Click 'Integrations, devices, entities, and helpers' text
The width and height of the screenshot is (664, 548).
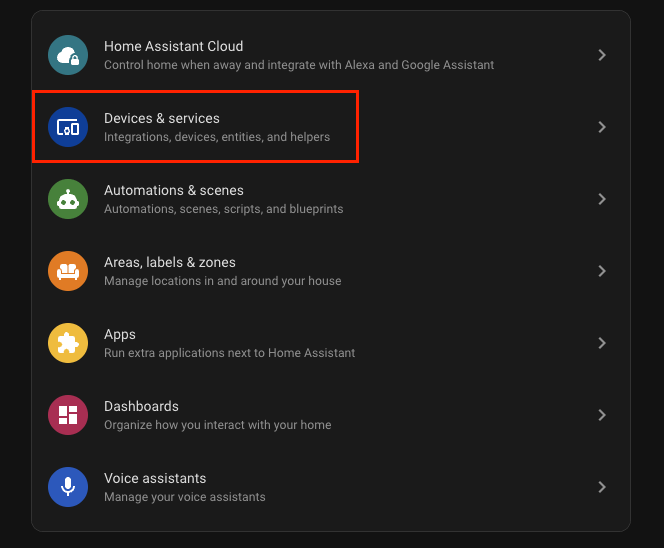pyautogui.click(x=217, y=137)
